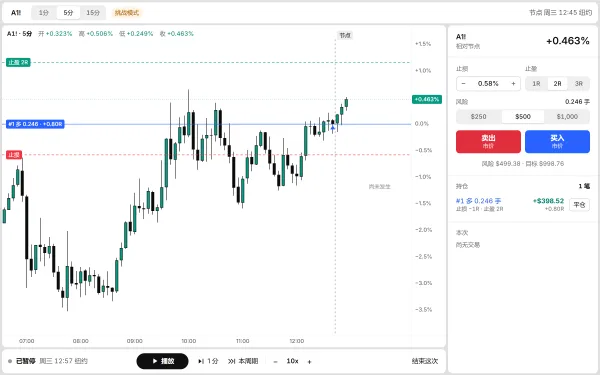The image size is (600, 375).
Task: Click the 10x speed value
Action: [x=292, y=361]
